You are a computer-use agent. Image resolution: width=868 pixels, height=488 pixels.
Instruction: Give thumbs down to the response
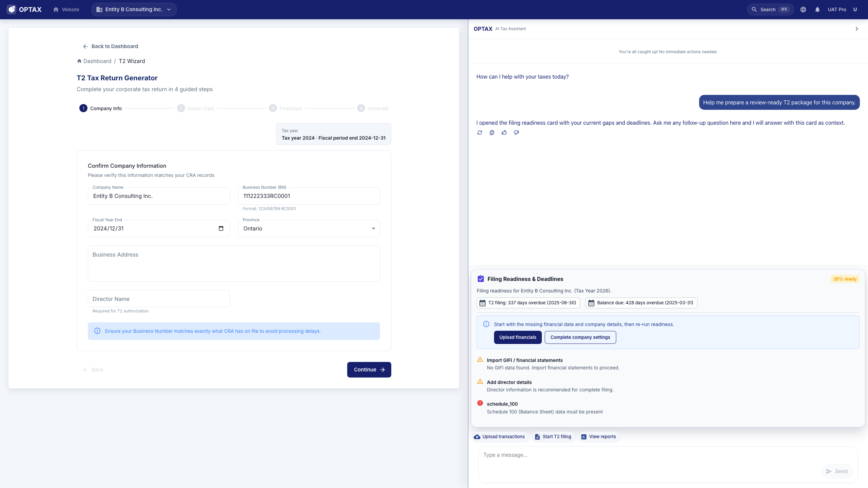tap(516, 133)
